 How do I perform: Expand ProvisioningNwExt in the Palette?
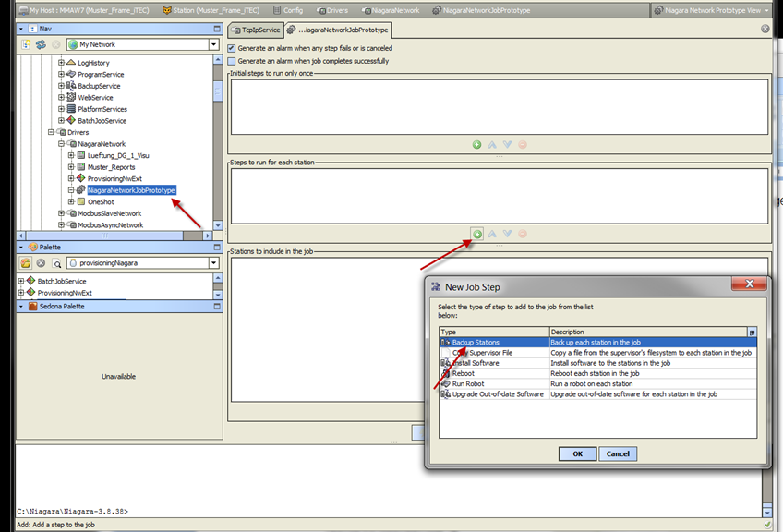[x=21, y=293]
